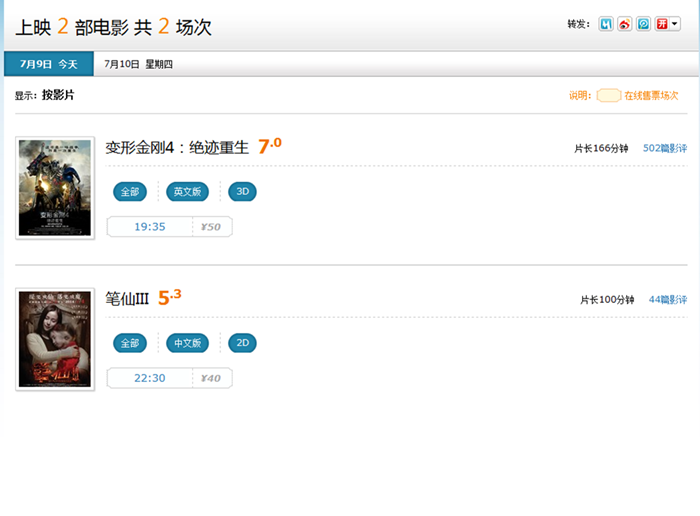Click the ¥40 price for 22:30 showing
Viewport: 700px width, 516px height.
point(211,378)
